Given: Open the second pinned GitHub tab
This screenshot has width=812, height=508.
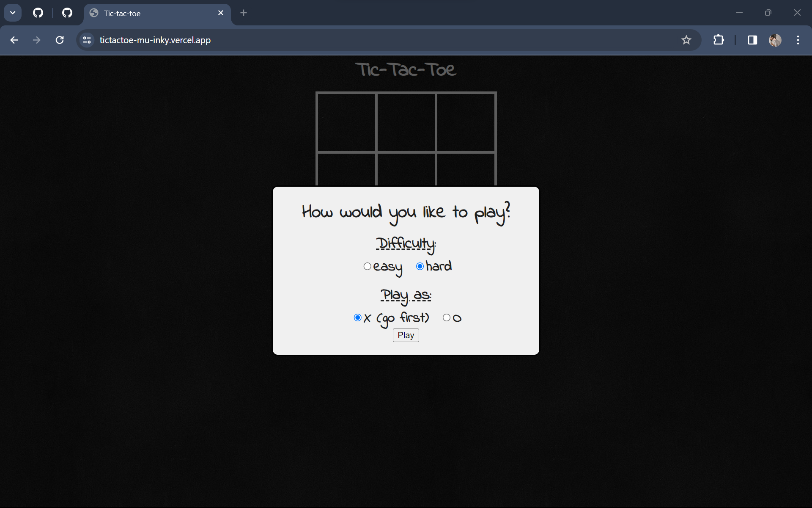Looking at the screenshot, I should (x=67, y=13).
